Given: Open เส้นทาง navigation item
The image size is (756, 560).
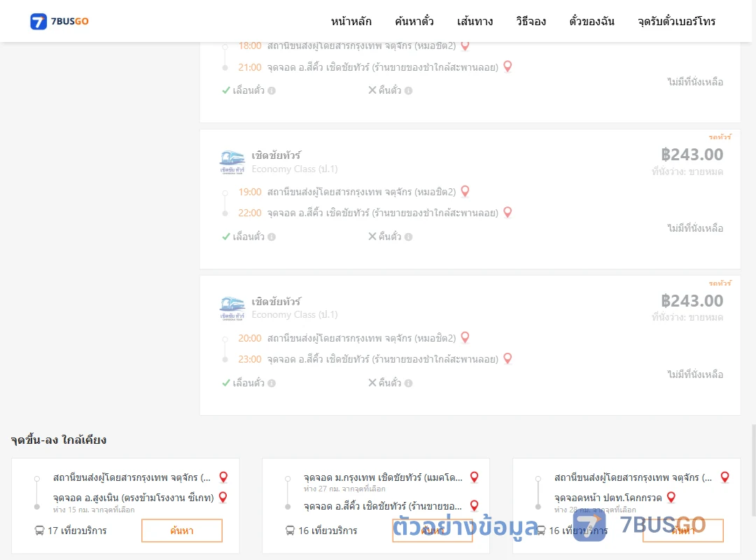Looking at the screenshot, I should tap(475, 21).
